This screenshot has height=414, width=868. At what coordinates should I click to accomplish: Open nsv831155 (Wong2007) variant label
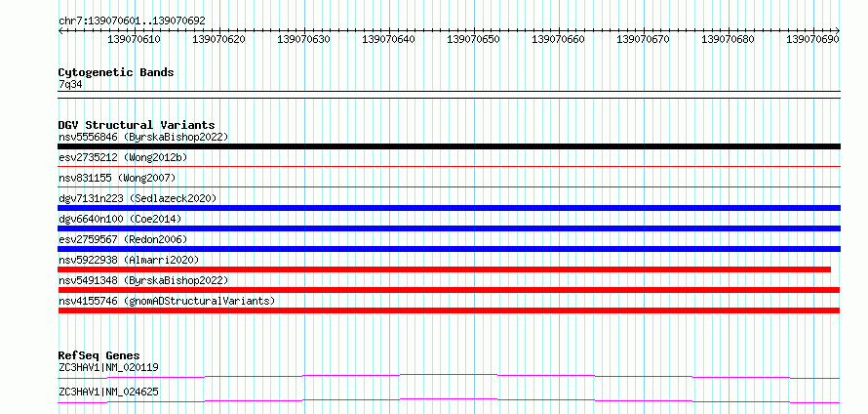tap(117, 178)
